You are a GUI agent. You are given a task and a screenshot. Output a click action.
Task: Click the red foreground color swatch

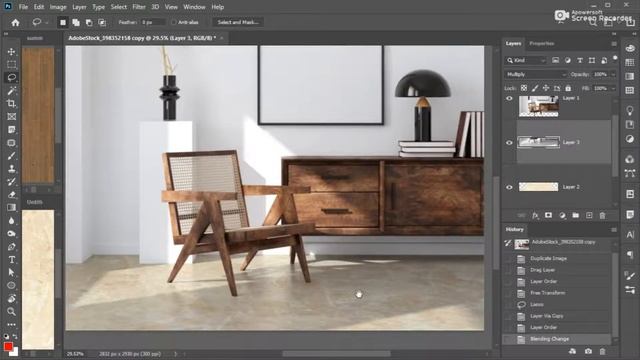[x=8, y=347]
